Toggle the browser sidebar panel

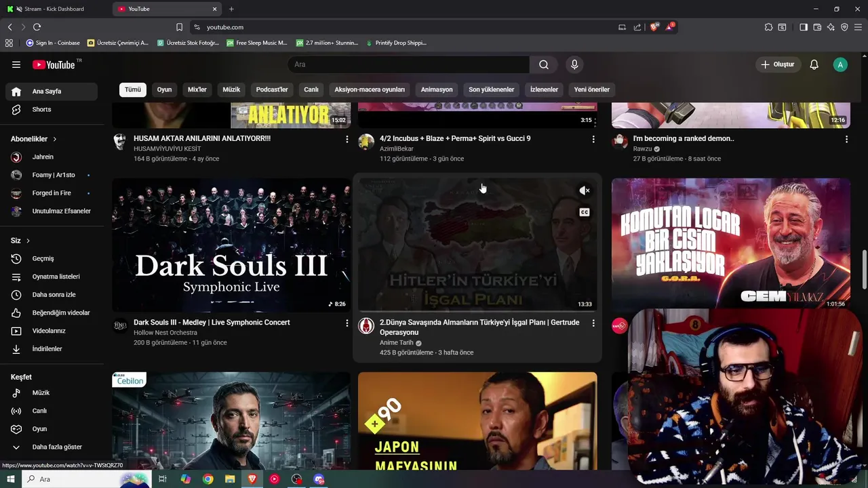(804, 27)
